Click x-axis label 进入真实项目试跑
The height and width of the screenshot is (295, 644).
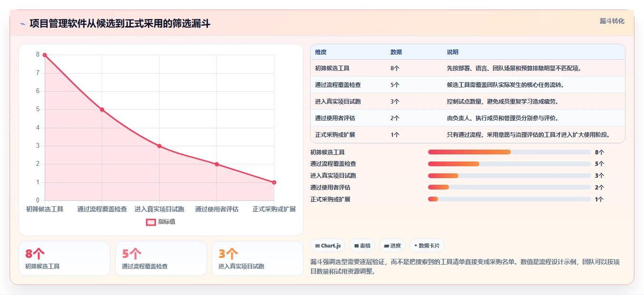[x=159, y=209]
